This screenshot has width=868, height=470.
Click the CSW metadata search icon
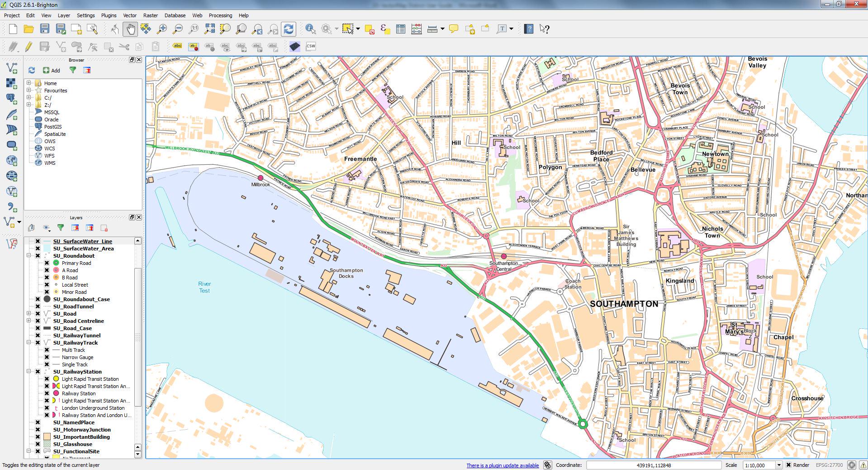311,46
